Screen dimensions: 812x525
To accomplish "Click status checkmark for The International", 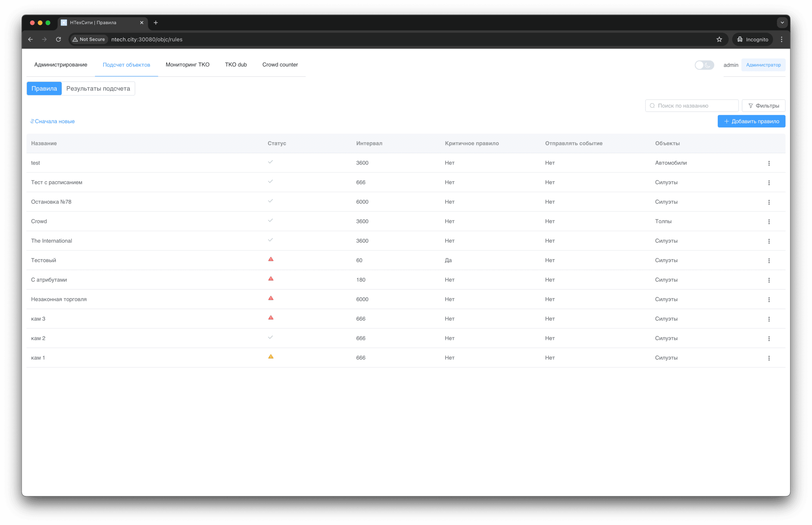I will [x=270, y=240].
